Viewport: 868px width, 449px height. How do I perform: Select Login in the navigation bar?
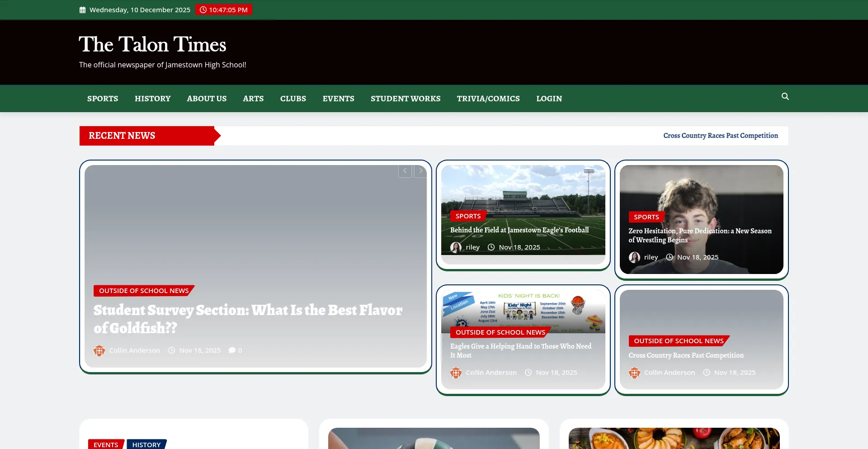point(549,99)
